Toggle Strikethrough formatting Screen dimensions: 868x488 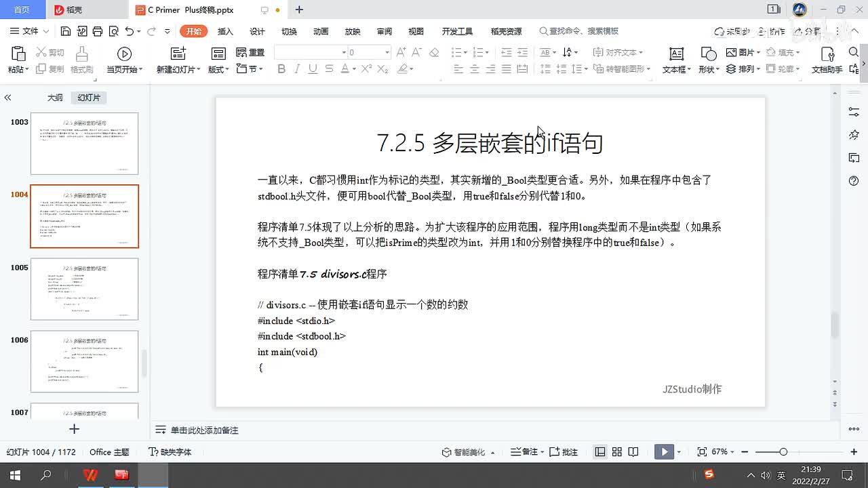(x=329, y=69)
